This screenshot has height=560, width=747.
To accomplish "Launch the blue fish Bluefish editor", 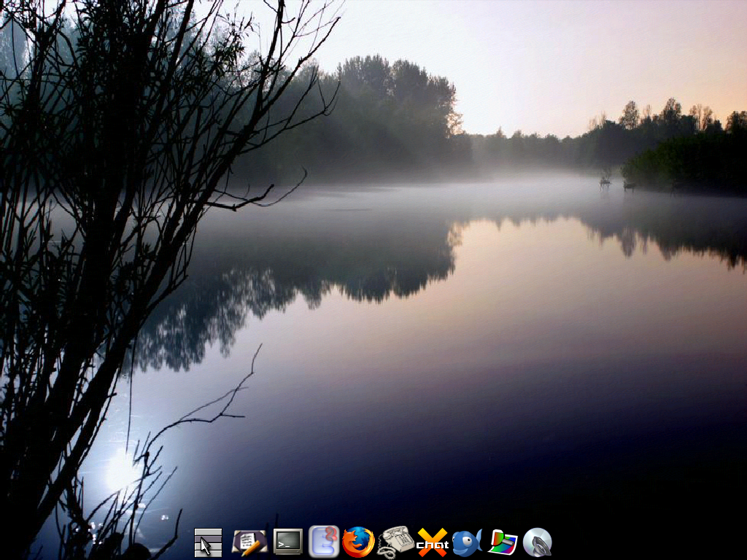I will tap(467, 542).
